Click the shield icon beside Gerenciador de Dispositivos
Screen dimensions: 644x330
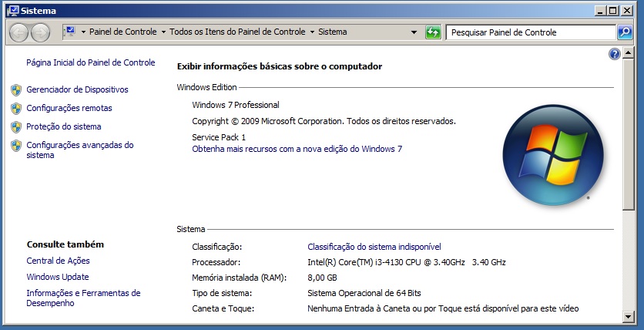[16, 90]
